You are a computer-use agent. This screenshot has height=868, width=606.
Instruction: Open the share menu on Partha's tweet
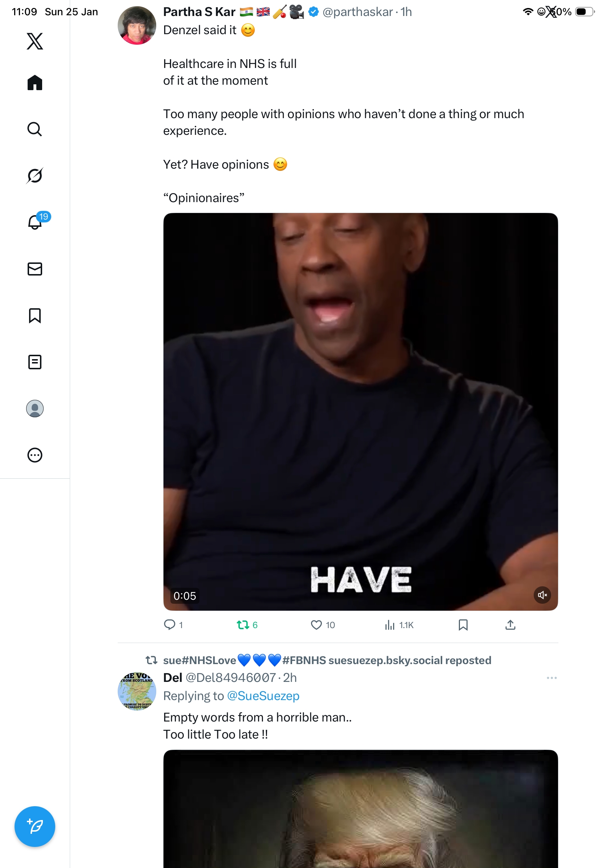[510, 625]
